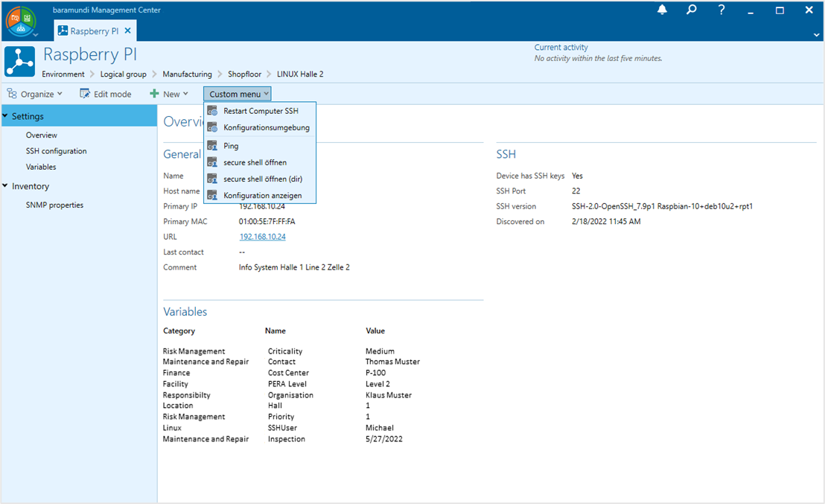
Task: Click the Konfiguration anzeigen icon
Action: coord(212,195)
